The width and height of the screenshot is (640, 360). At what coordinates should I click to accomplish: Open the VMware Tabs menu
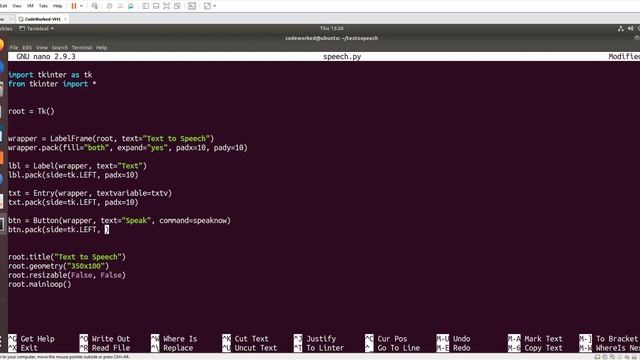[x=43, y=6]
